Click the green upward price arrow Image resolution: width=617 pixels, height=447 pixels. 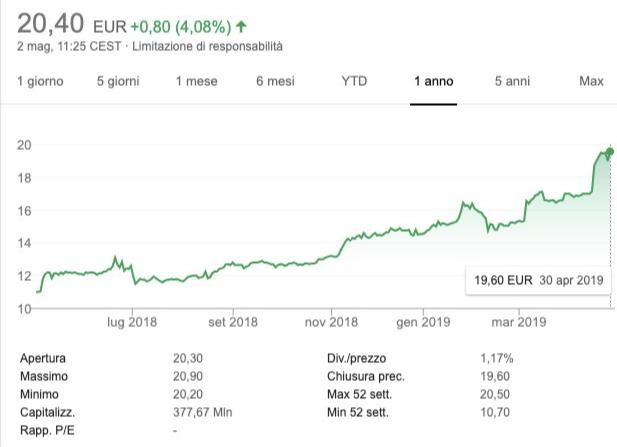241,27
